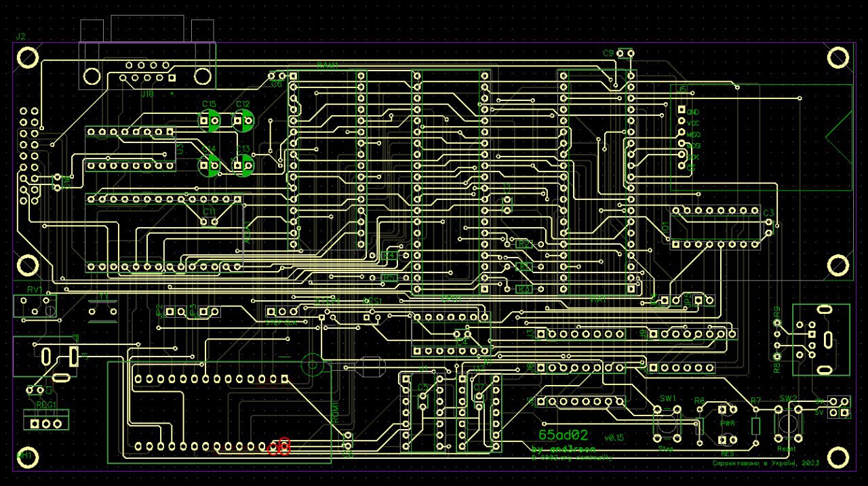Screen dimensions: 868x486
Task: Select the RV1 potentiometer footprint
Action: [x=35, y=306]
